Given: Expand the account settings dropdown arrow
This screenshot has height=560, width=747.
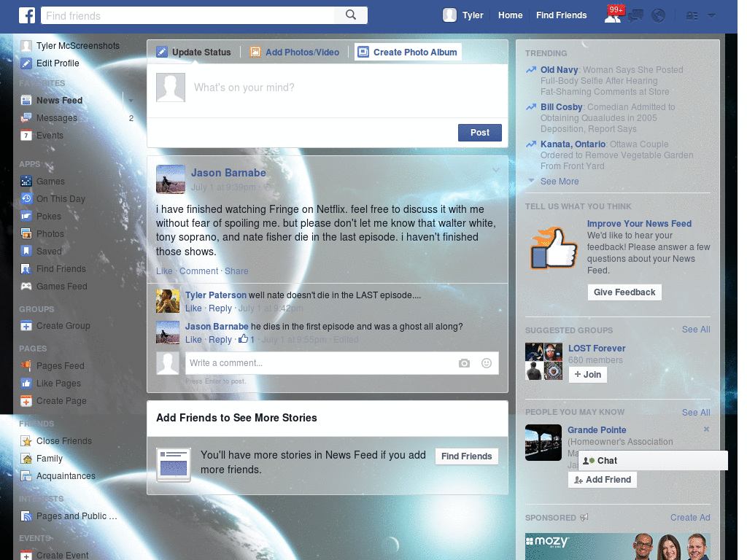Looking at the screenshot, I should pos(712,16).
